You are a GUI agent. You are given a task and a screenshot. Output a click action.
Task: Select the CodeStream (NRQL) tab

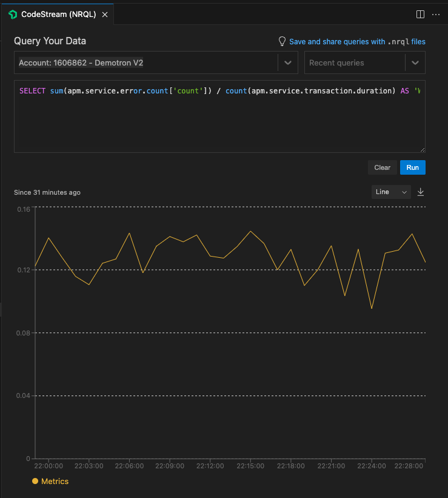[x=58, y=15]
